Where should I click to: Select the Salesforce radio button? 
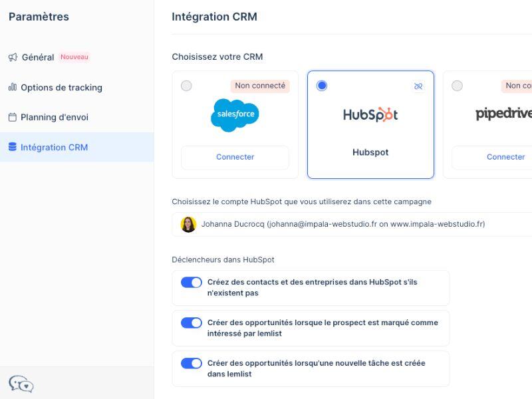coord(186,86)
